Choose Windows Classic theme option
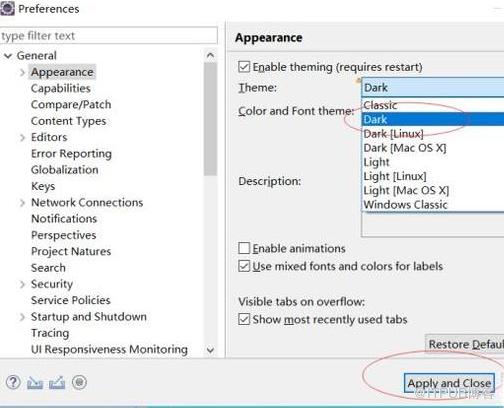Screen dimensions: 504x408 point(433,204)
